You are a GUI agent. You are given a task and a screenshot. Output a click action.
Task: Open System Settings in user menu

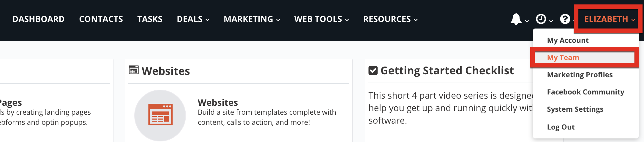tap(575, 109)
